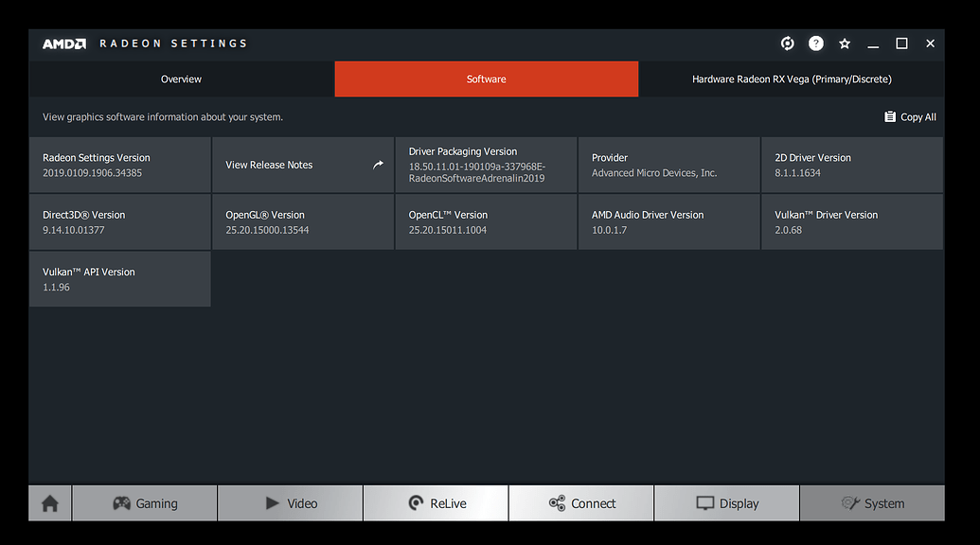The height and width of the screenshot is (545, 980).
Task: Select the Software tab
Action: [487, 79]
